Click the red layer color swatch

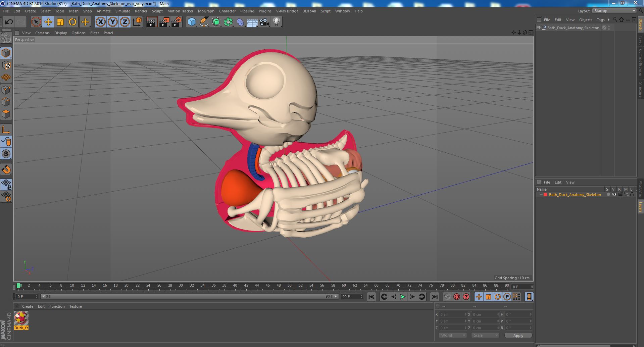click(545, 195)
